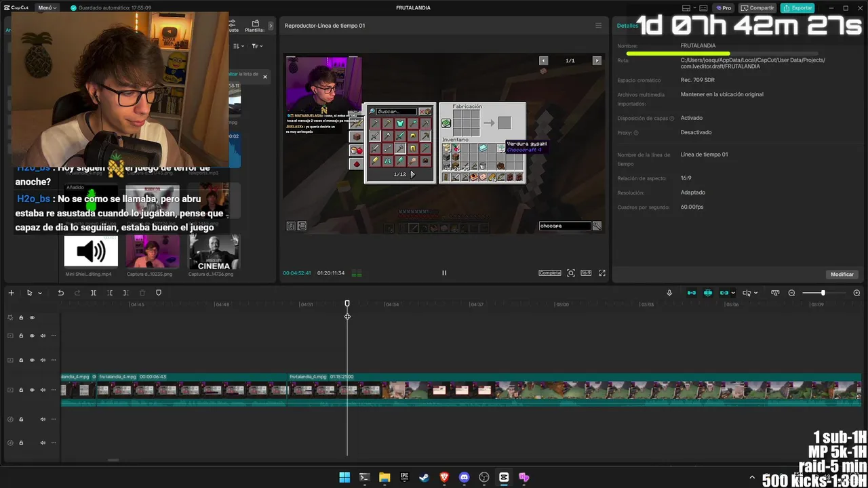Open more options for main video track
The image size is (868, 488).
[54, 390]
